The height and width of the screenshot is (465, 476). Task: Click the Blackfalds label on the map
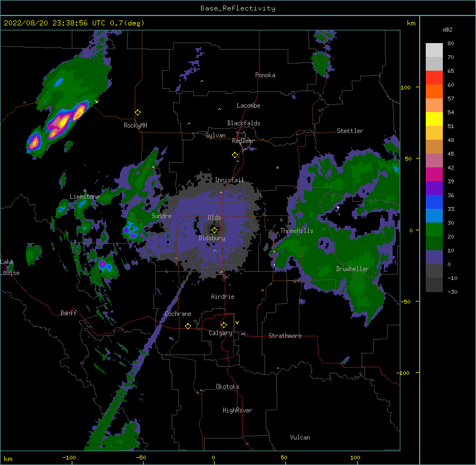(244, 123)
